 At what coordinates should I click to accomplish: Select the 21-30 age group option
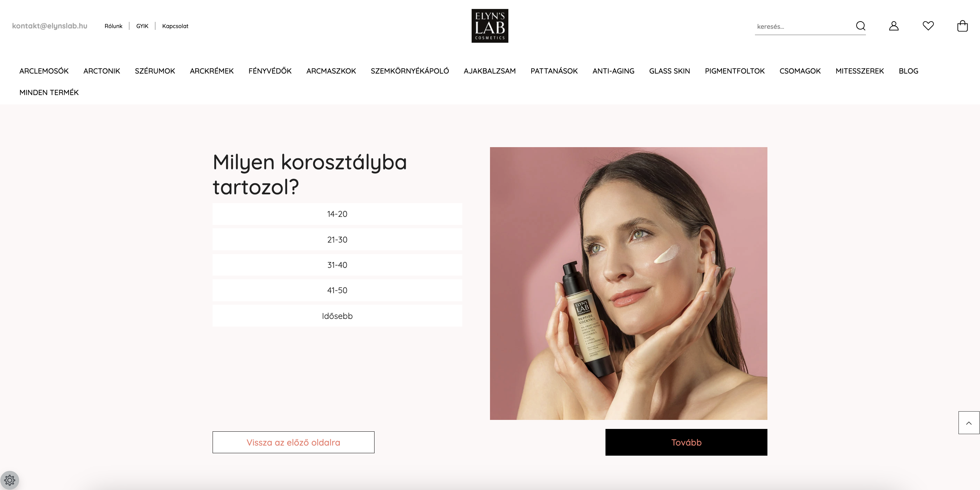(x=337, y=239)
